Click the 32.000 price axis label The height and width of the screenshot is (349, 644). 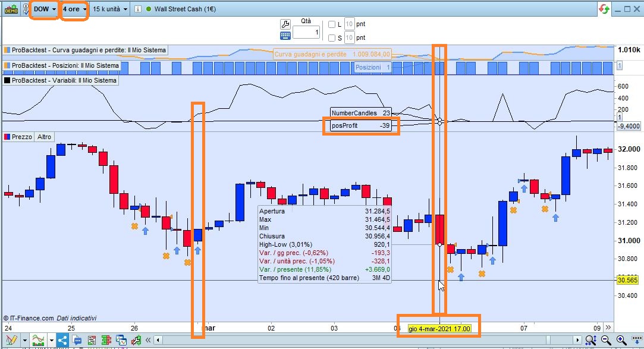coord(629,149)
